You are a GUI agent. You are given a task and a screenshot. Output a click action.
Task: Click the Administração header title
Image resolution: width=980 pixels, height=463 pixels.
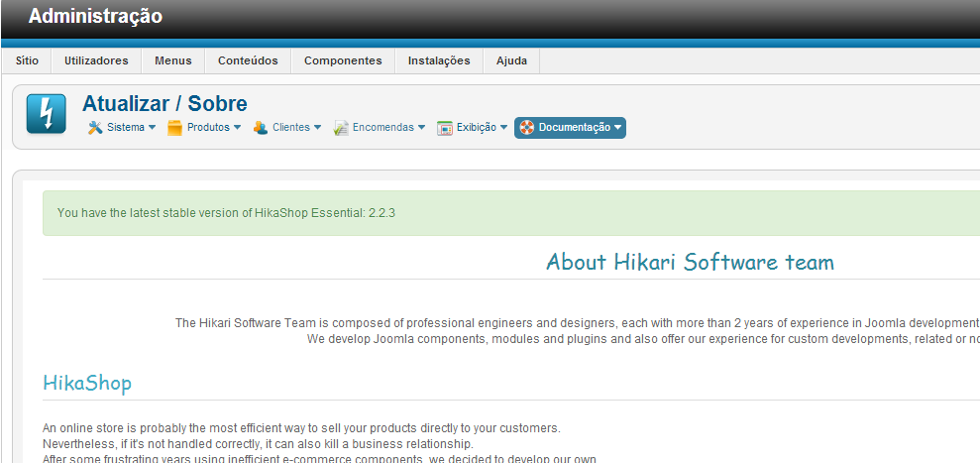(x=95, y=16)
